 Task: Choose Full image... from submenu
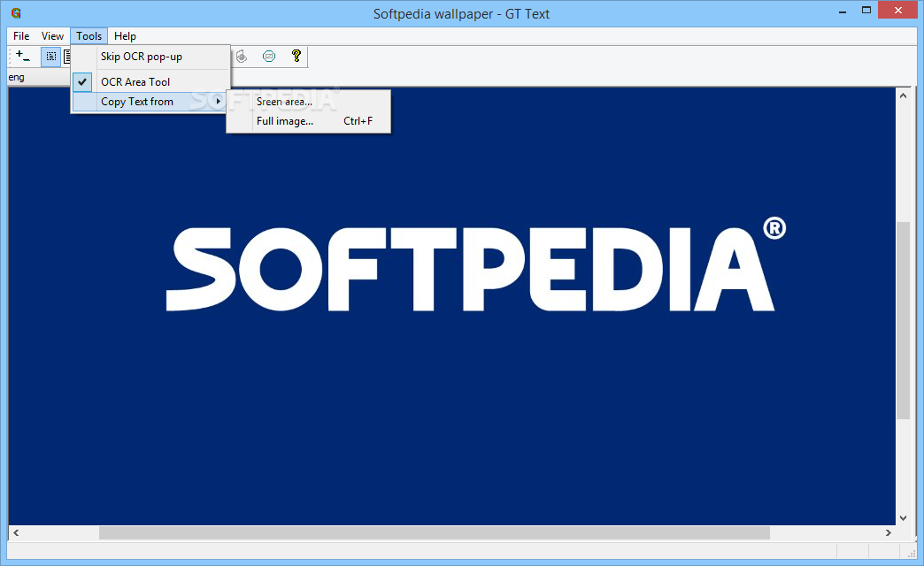click(308, 121)
